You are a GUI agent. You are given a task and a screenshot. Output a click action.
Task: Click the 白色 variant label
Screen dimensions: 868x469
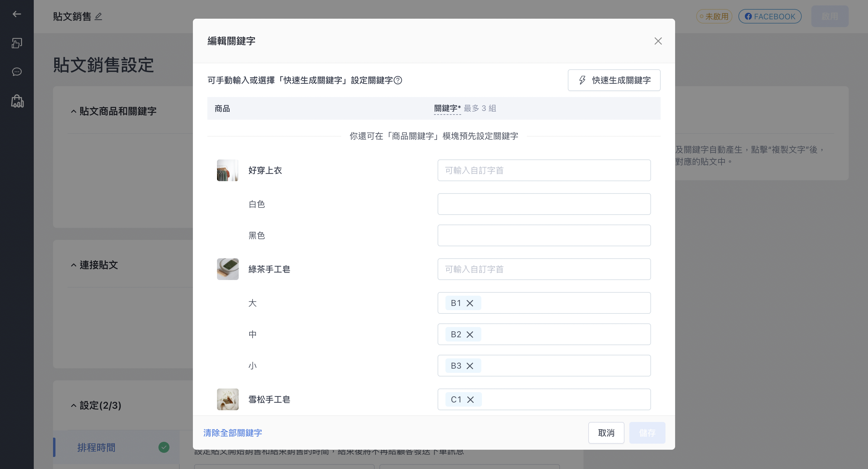(257, 204)
